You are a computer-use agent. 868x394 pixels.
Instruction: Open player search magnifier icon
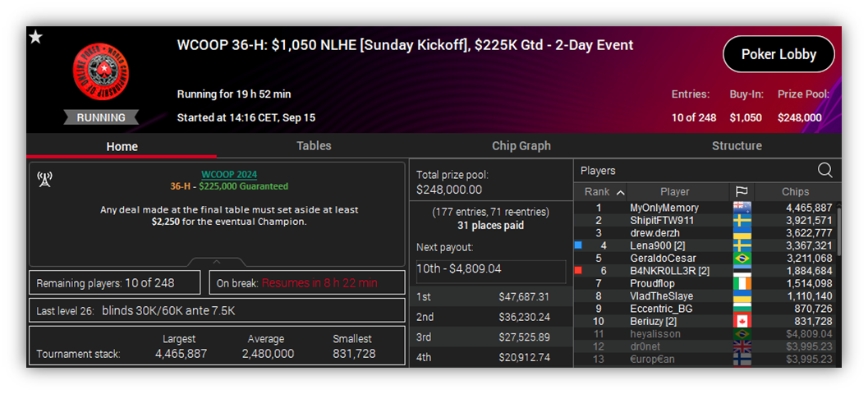click(824, 171)
